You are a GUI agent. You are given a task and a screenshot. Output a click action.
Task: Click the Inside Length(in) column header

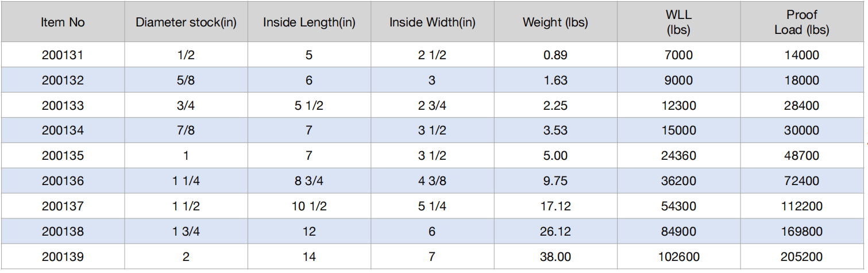pos(309,22)
